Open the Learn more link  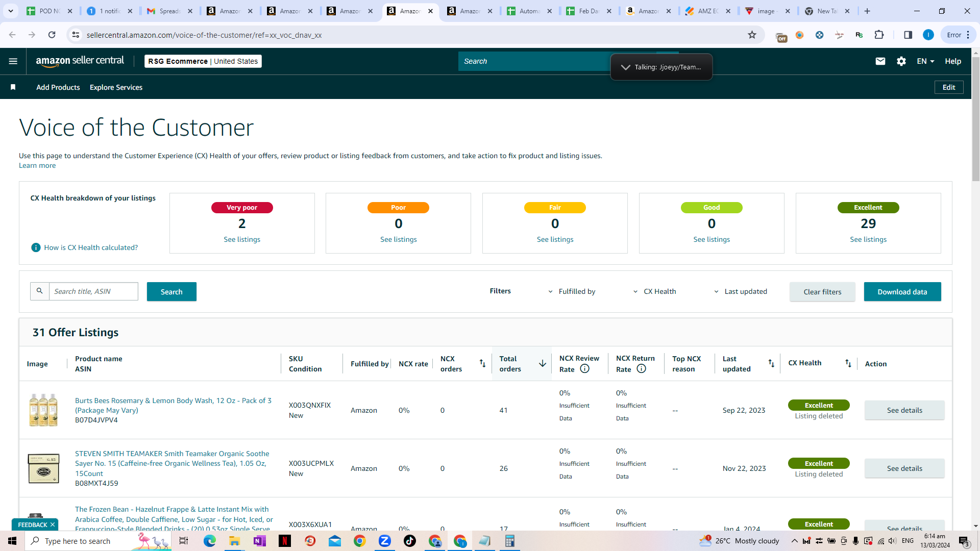pyautogui.click(x=37, y=165)
